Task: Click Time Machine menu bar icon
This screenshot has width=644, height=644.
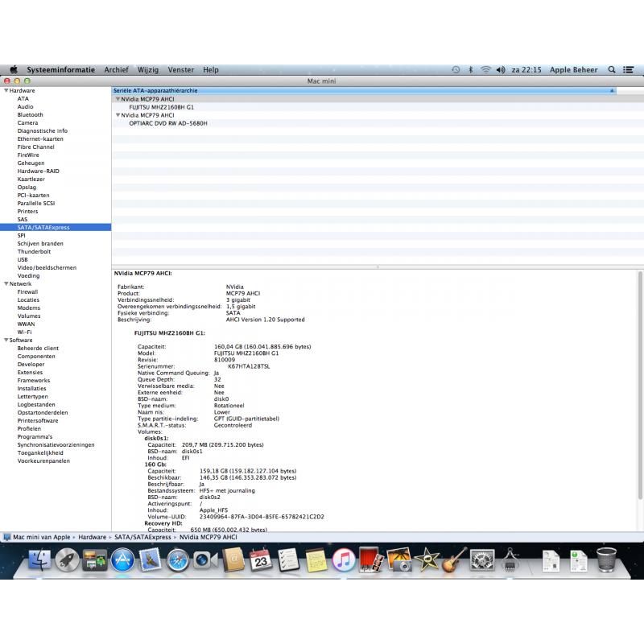Action: 456,69
